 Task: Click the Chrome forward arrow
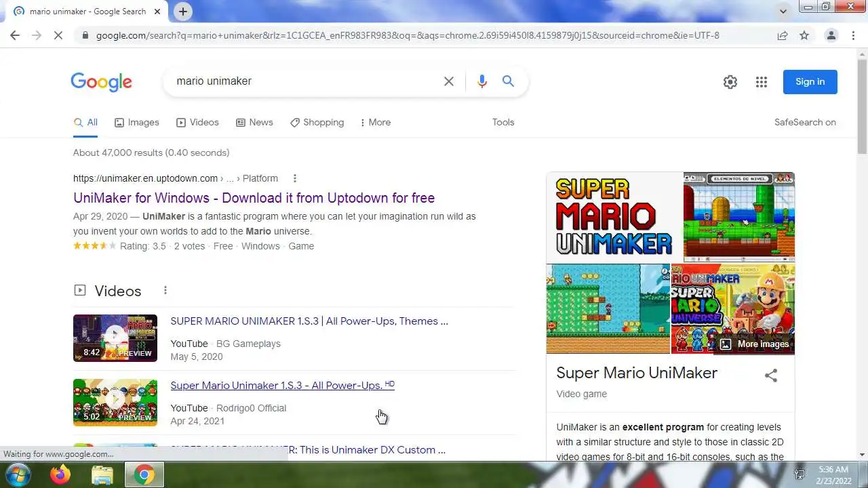(37, 35)
